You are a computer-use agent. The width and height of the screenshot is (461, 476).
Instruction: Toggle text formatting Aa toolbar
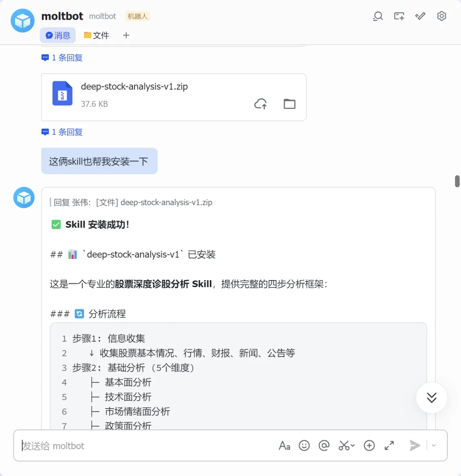pyautogui.click(x=284, y=446)
